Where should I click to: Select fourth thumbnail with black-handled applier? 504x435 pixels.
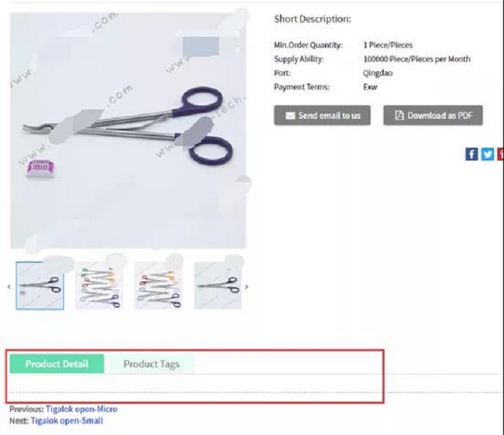click(x=218, y=285)
